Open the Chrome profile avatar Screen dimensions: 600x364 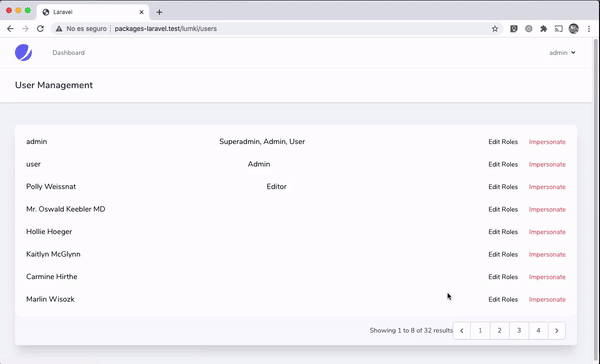point(574,29)
